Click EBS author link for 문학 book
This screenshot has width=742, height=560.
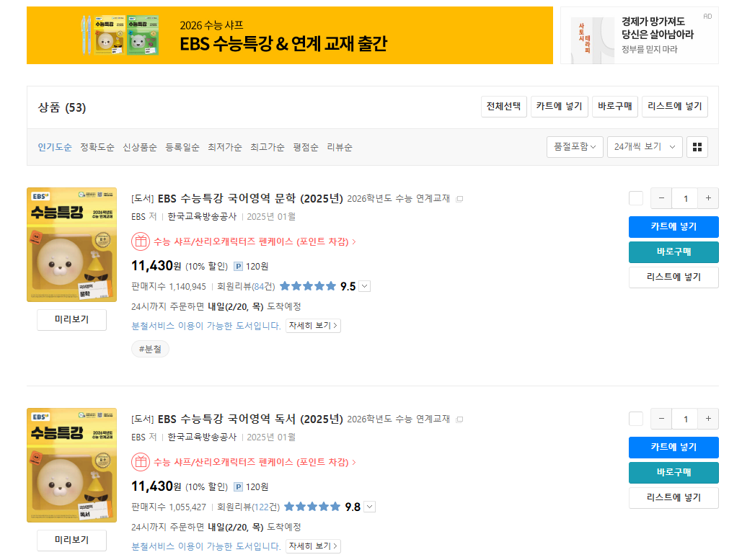click(x=138, y=217)
